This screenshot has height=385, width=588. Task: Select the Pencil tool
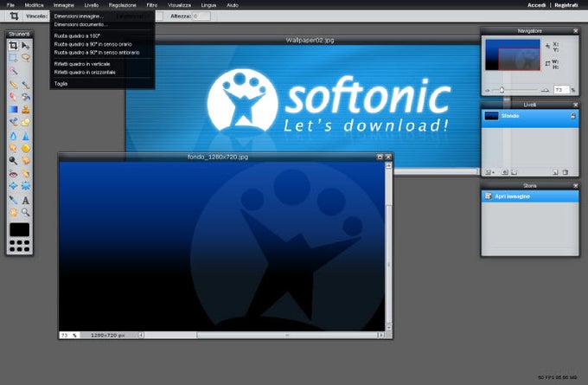13,85
